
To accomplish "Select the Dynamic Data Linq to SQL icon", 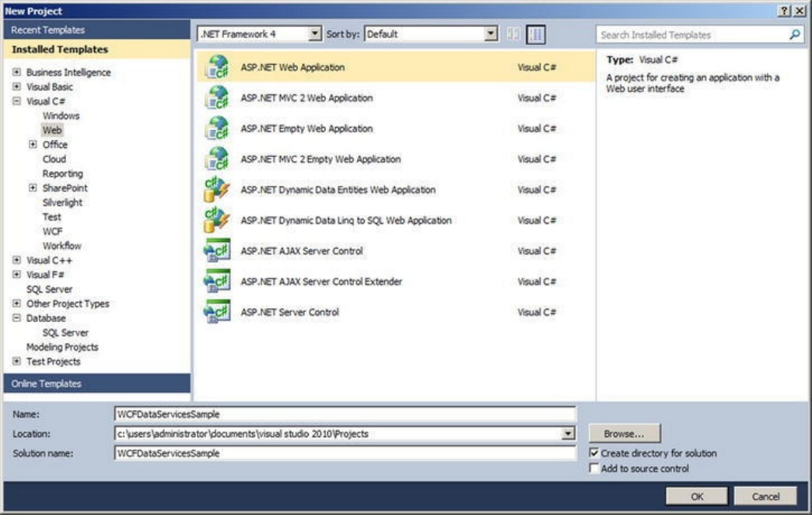I will point(217,219).
